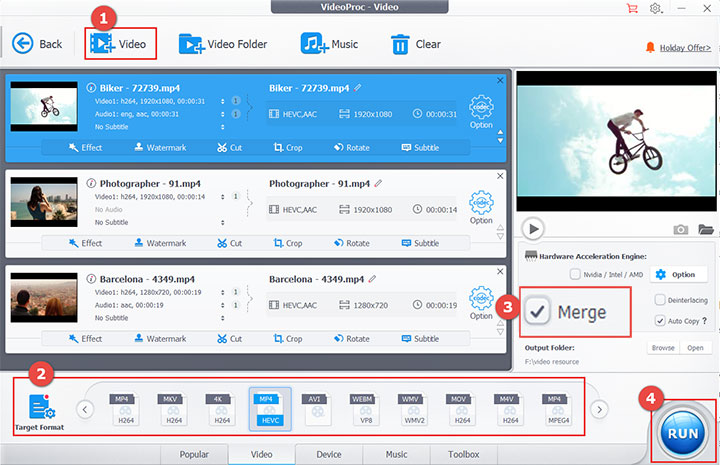720x465 pixels.
Task: Select Photographer video thumbnail
Action: pyautogui.click(x=44, y=202)
